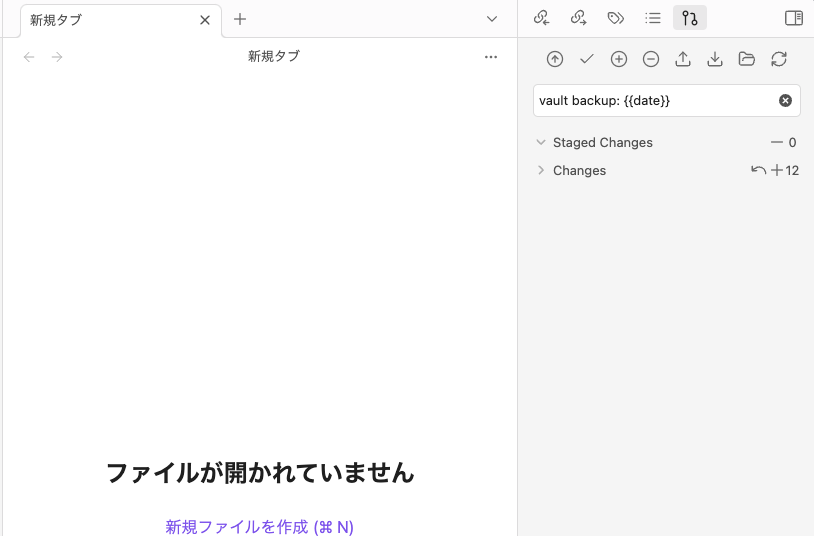Screen dimensions: 814x536
Task: Click the changes count 12
Action: pyautogui.click(x=792, y=170)
